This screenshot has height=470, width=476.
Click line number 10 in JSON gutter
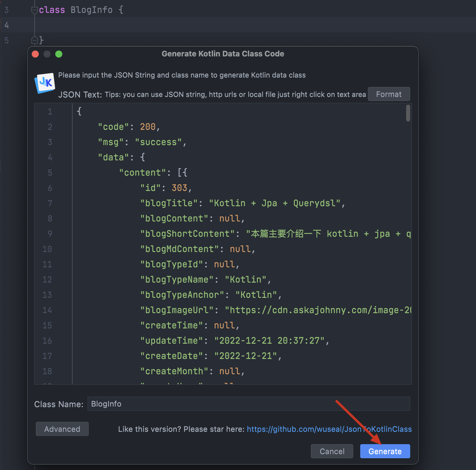point(47,249)
